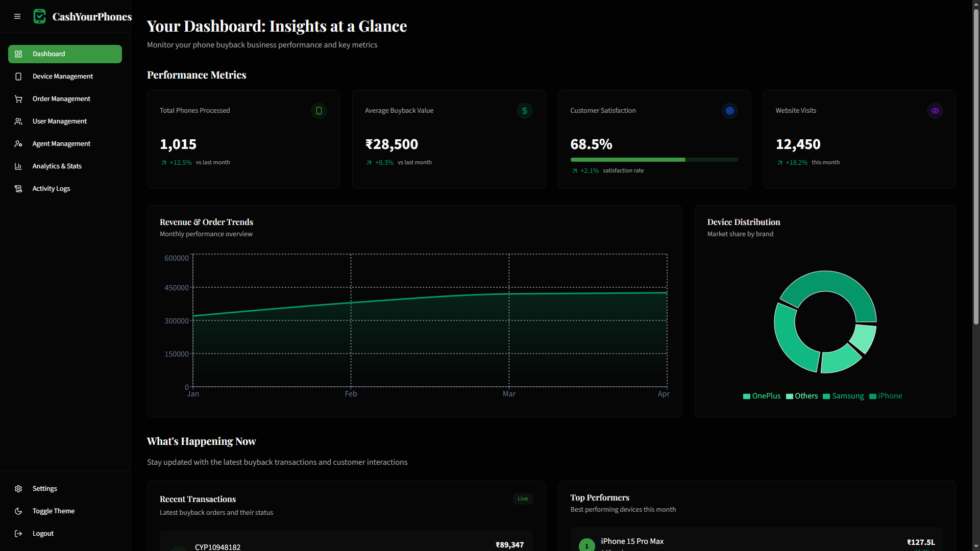The height and width of the screenshot is (551, 980).
Task: Click the dollar icon on Average Buyback Value card
Action: 524,111
